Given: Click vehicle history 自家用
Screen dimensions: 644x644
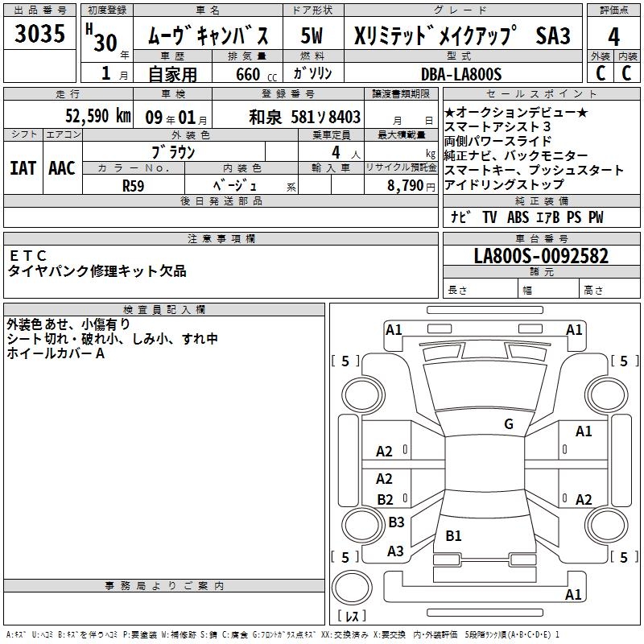Looking at the screenshot, I should click(x=172, y=74).
